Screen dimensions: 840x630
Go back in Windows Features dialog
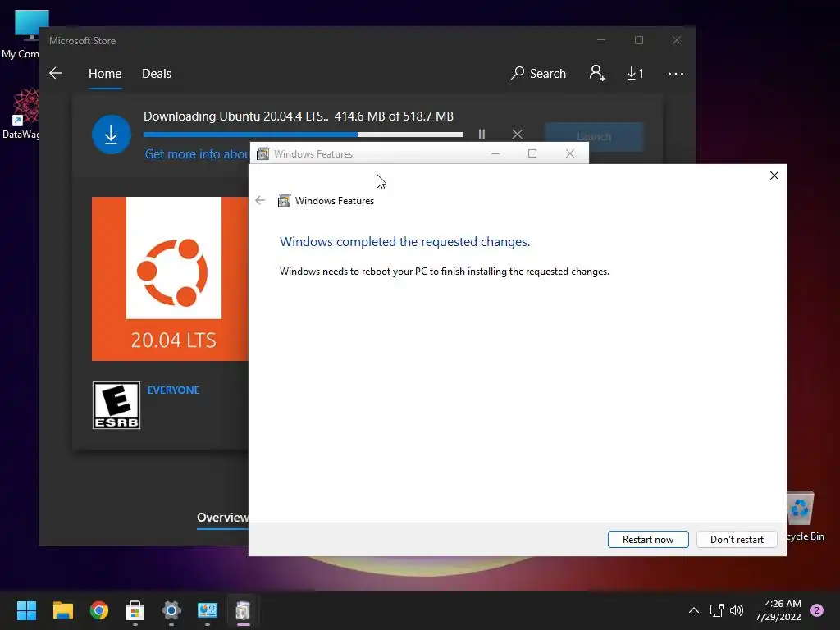pyautogui.click(x=260, y=200)
